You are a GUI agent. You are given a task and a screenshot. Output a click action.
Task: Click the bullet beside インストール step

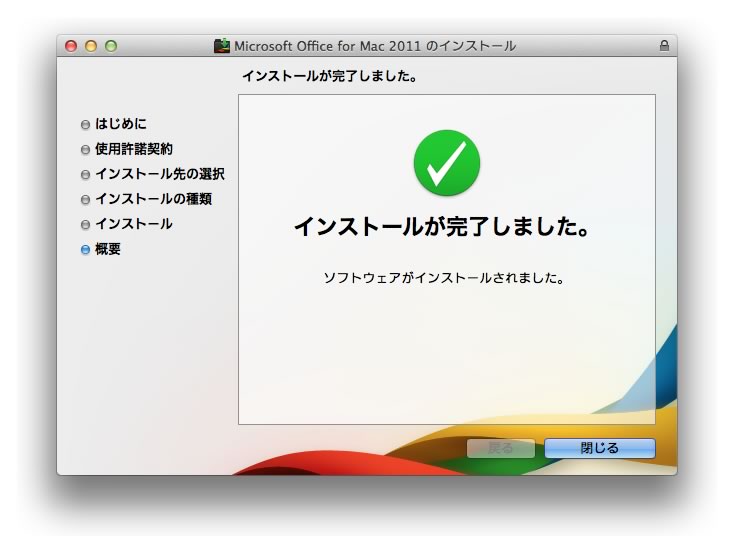tap(85, 225)
